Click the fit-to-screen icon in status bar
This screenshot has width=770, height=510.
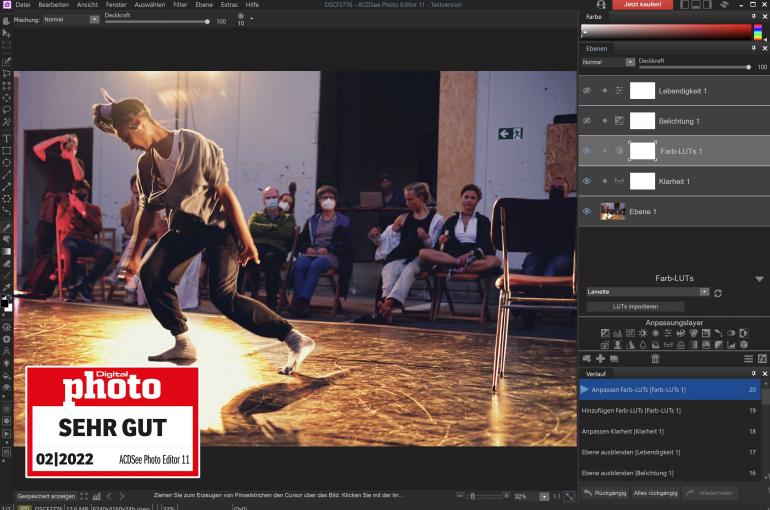click(x=569, y=497)
